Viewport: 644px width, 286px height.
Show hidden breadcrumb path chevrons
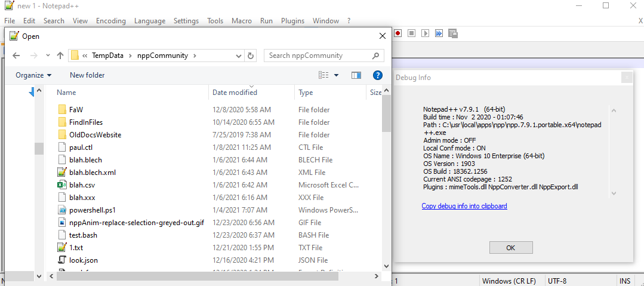tap(85, 56)
